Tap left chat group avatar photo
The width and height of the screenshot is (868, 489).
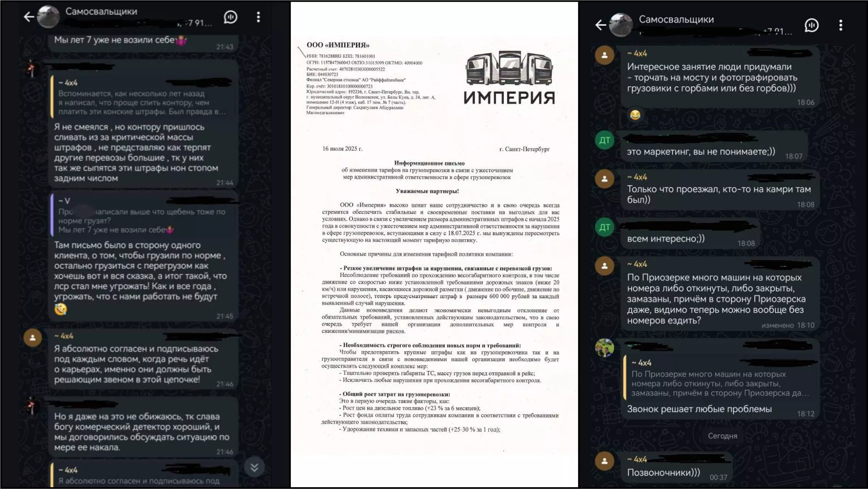[x=48, y=17]
